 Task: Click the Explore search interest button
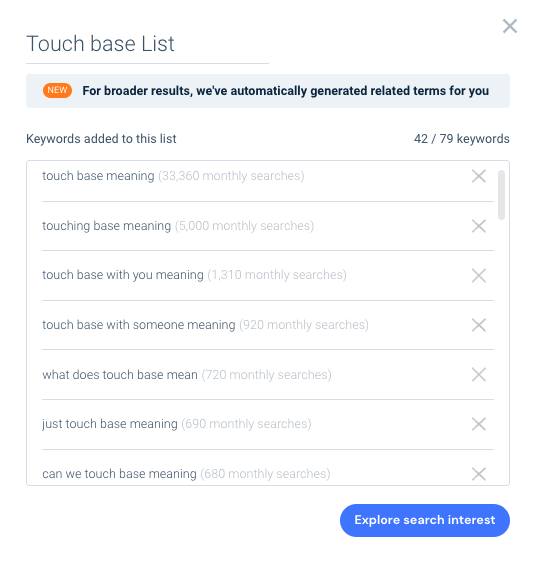pyautogui.click(x=425, y=520)
